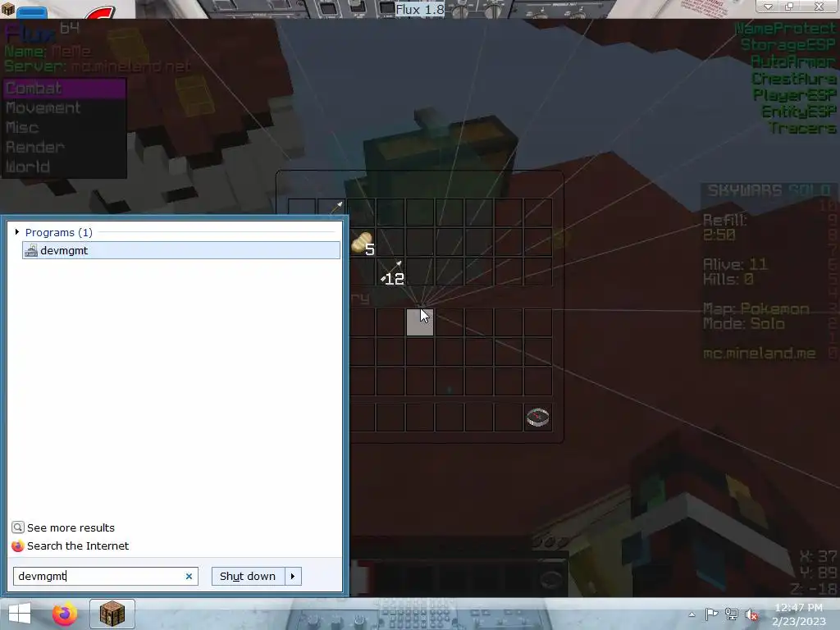Click the magnifier icon beside See more results

18,527
